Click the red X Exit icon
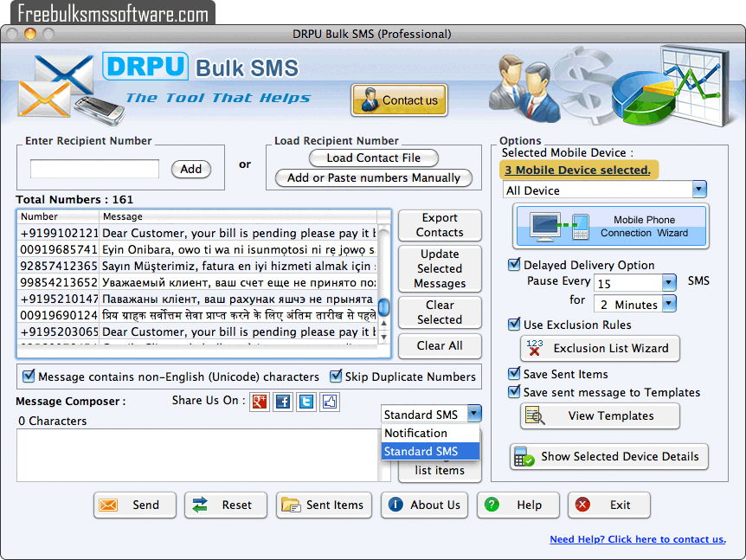The image size is (746, 560). (x=582, y=505)
